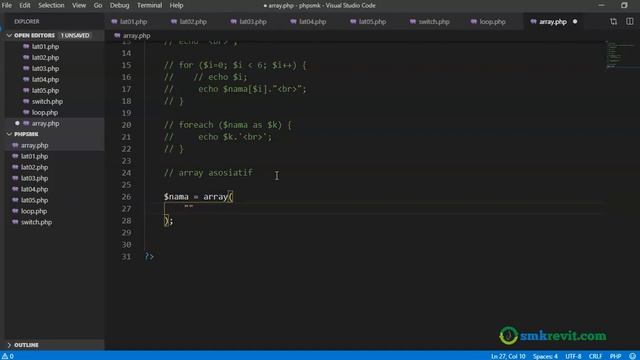Open lat01.php in Open Editors list
This screenshot has height=360, width=640.
point(45,47)
